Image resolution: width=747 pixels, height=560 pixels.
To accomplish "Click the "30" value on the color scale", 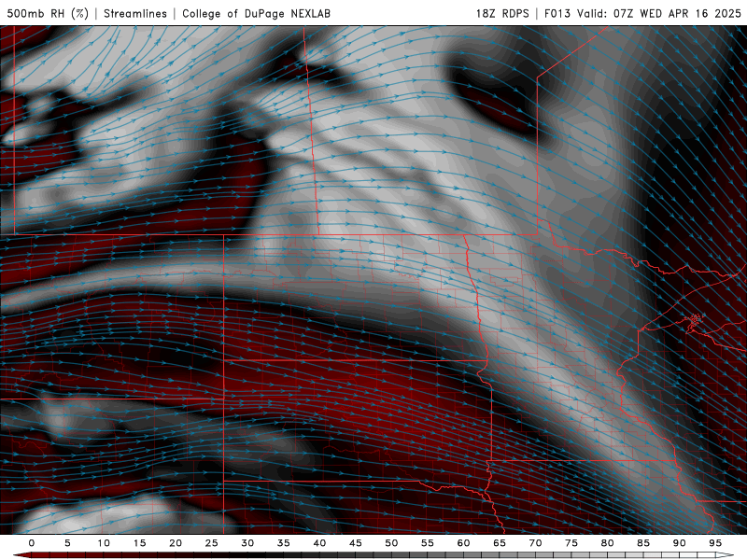I will (247, 543).
